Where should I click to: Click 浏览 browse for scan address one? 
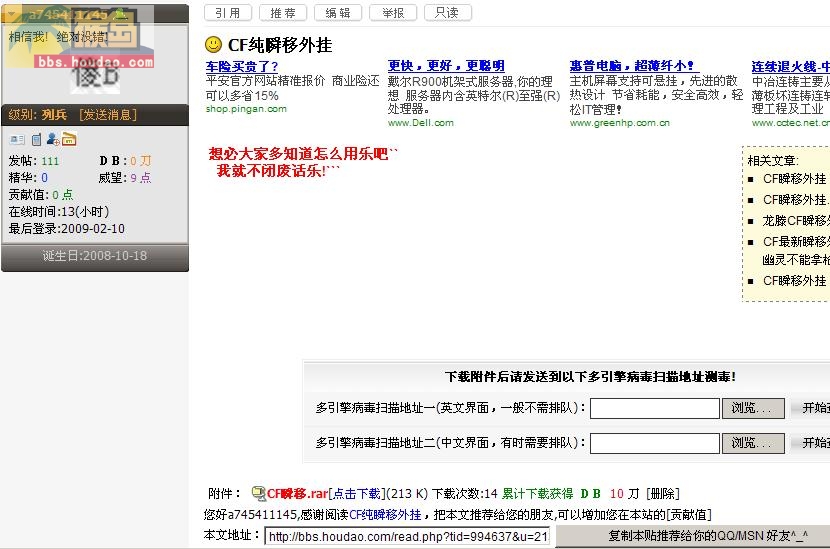point(753,408)
